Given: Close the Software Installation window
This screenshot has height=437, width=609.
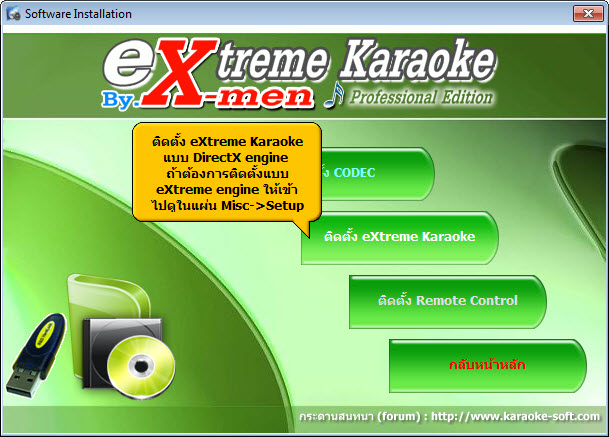Looking at the screenshot, I should pos(588,14).
